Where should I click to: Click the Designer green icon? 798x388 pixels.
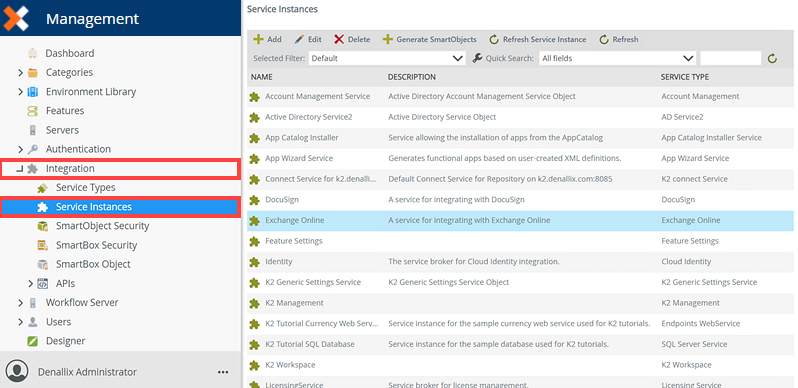[x=33, y=341]
